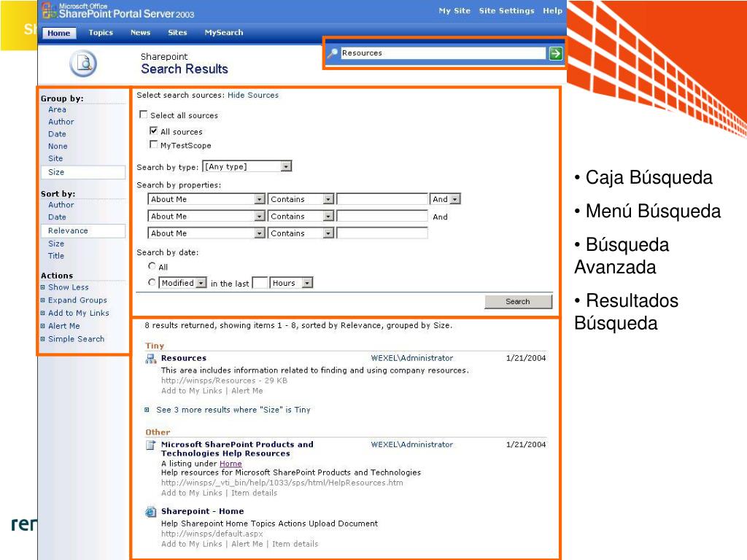Open the News navigation tab
Viewport: 747px width, 560px height.
141,33
